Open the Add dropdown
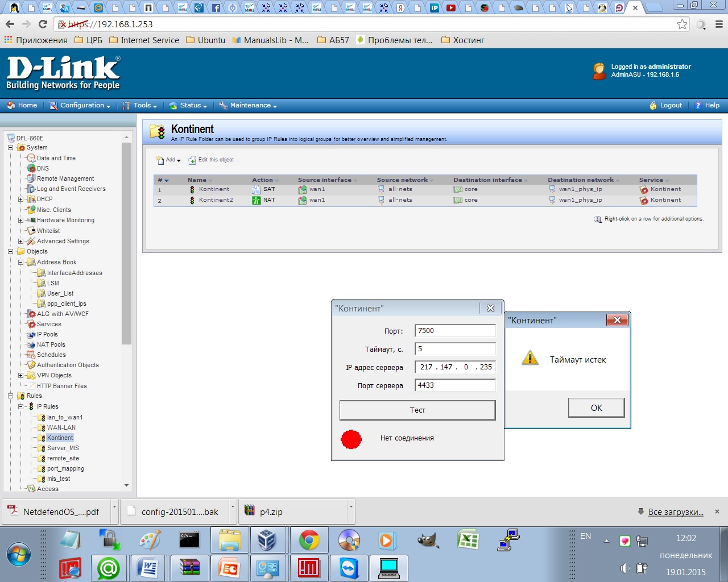The height and width of the screenshot is (582, 728). [169, 160]
